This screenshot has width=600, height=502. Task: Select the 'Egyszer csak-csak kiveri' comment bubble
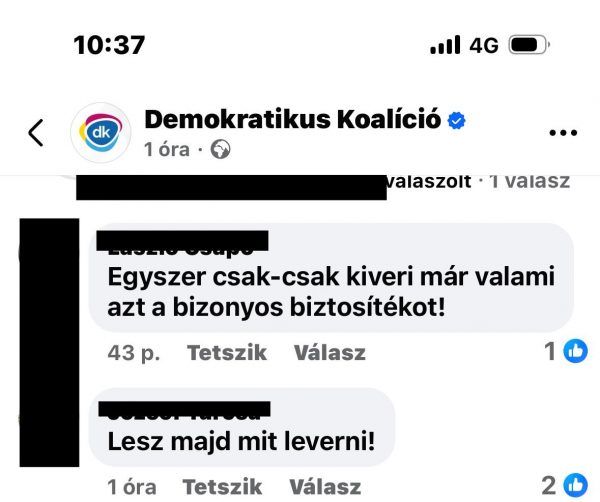pyautogui.click(x=331, y=278)
